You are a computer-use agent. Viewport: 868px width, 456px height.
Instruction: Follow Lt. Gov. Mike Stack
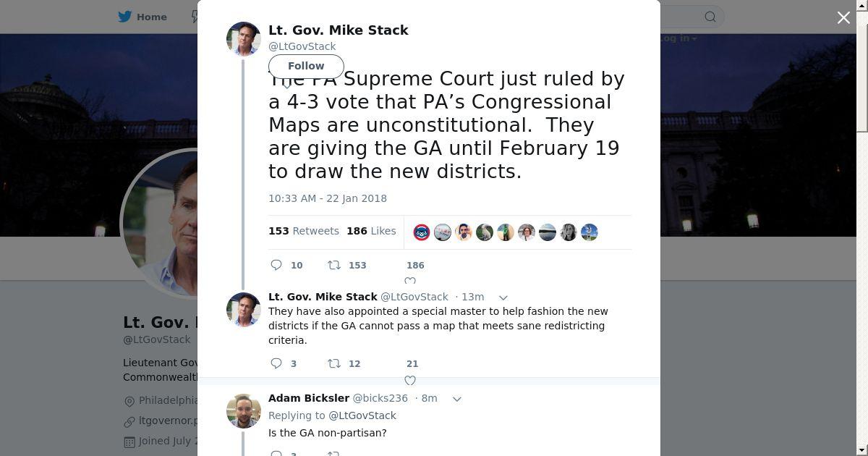click(306, 66)
